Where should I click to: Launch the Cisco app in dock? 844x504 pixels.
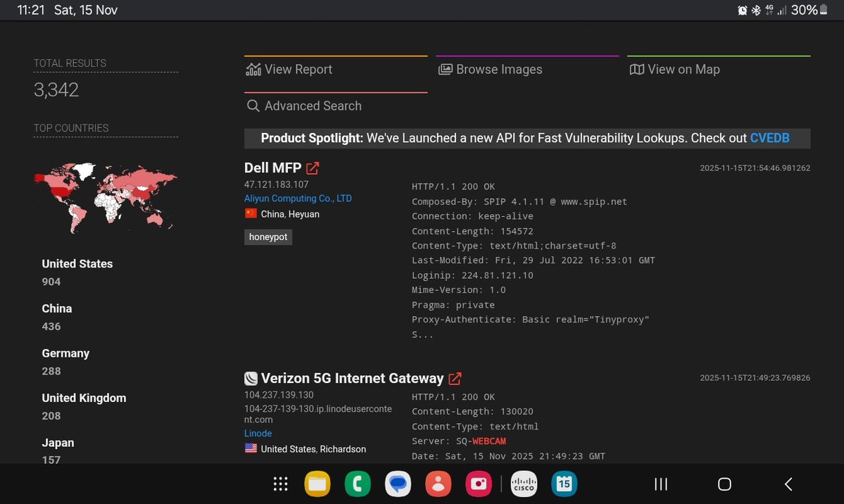[524, 484]
